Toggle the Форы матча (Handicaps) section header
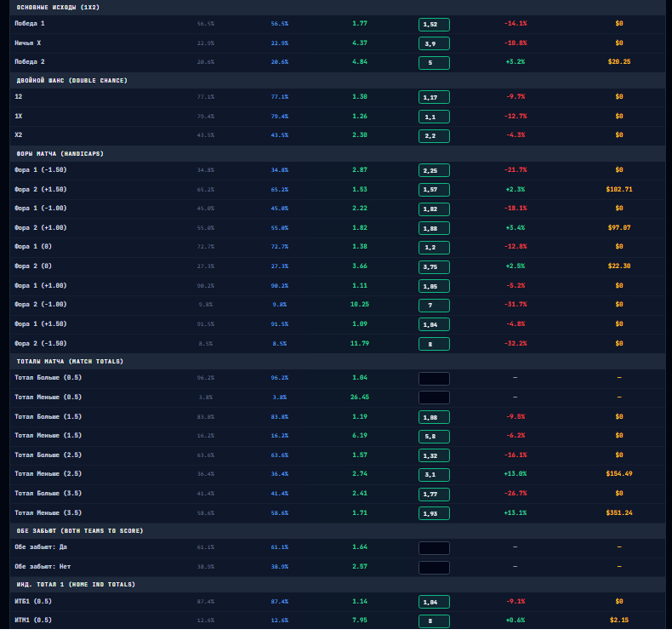The width and height of the screenshot is (672, 635). pyautogui.click(x=60, y=153)
